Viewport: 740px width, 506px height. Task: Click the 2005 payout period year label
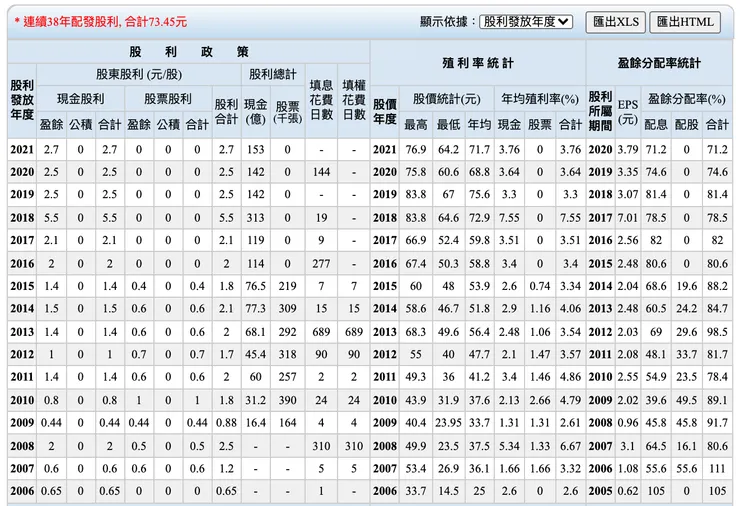coord(600,491)
